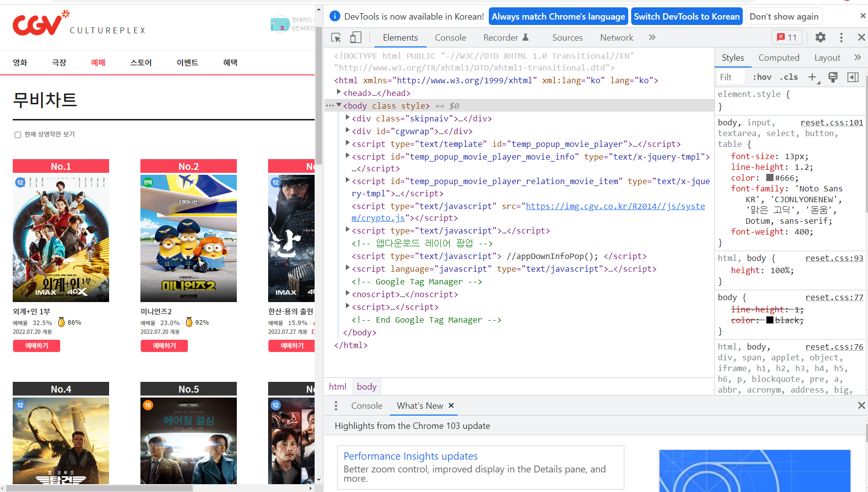Screen dimensions: 868x492
Task: Click the 11 errors badge
Action: [787, 37]
